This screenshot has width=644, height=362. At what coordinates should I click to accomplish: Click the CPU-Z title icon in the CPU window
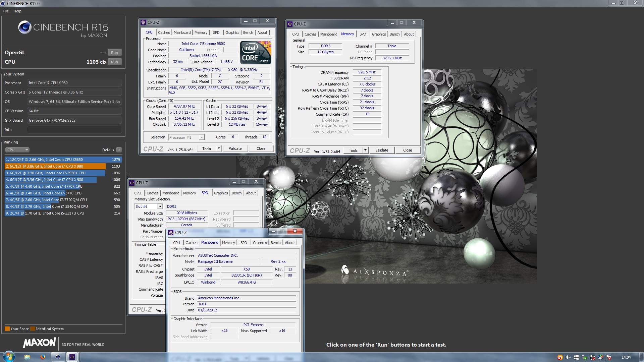(x=143, y=22)
